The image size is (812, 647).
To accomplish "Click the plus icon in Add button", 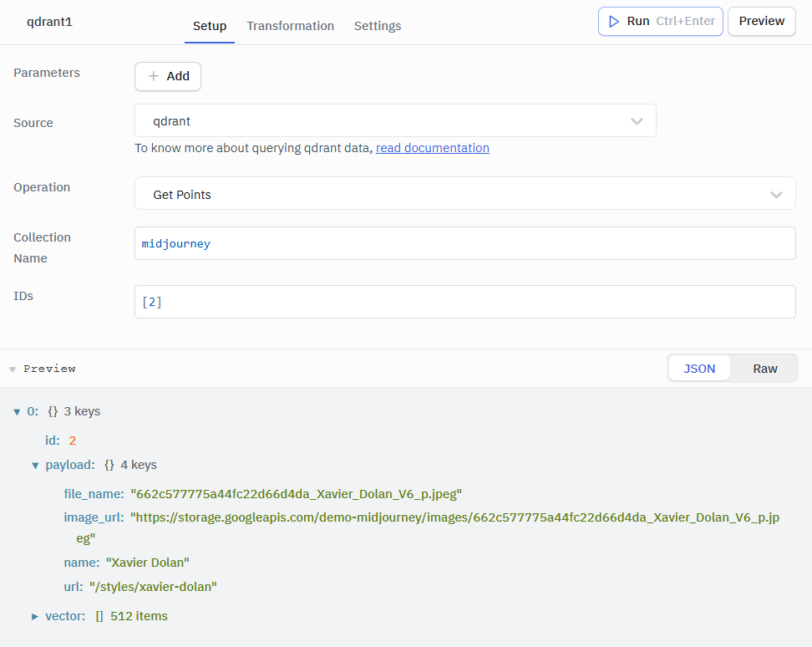I will pyautogui.click(x=153, y=76).
